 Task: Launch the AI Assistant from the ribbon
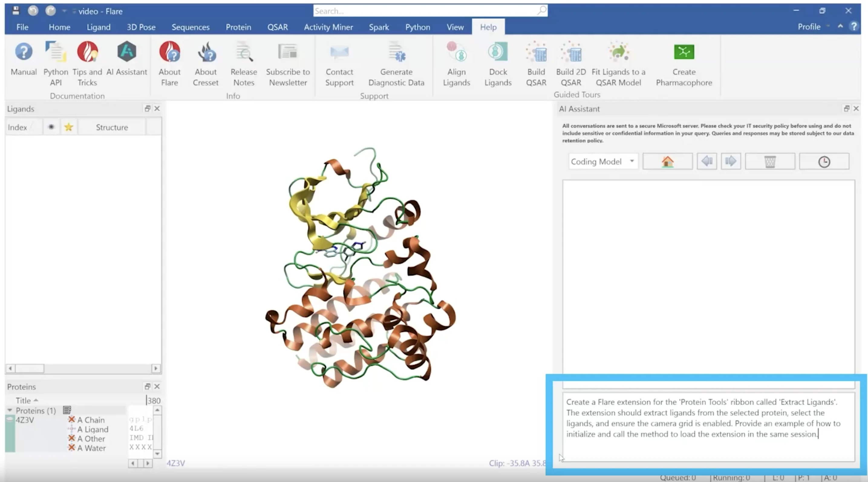point(127,59)
